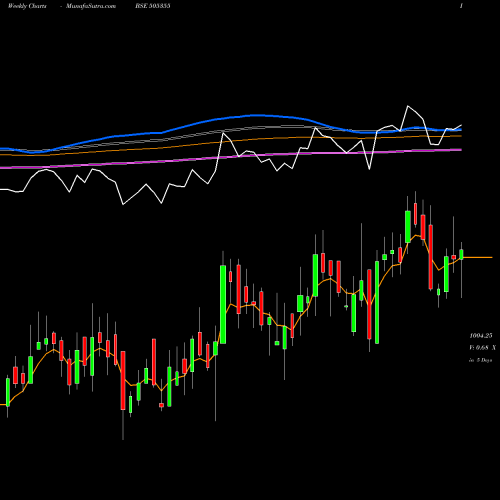Click the BSE stock code label
The image size is (500, 500).
coord(153,6)
